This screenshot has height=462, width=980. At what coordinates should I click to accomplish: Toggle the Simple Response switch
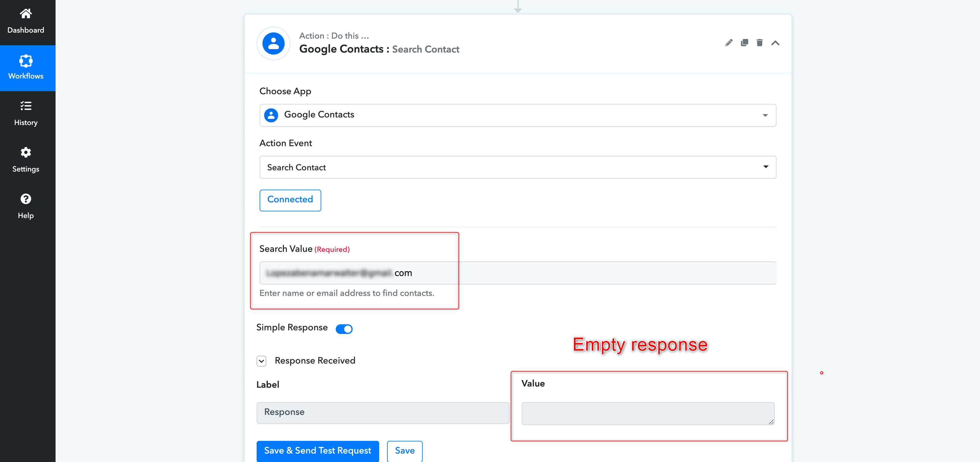pyautogui.click(x=344, y=329)
